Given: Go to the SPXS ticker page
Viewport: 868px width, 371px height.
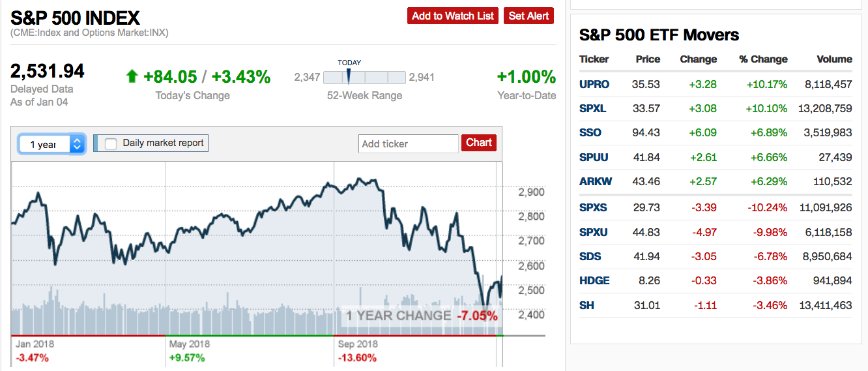Looking at the screenshot, I should [593, 207].
